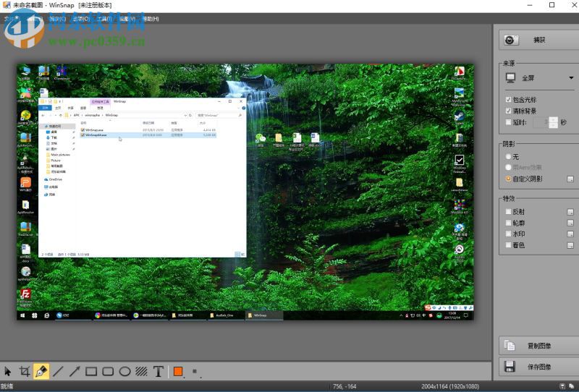Enable the 水印 watermark effect
The width and height of the screenshot is (579, 392).
coord(509,234)
